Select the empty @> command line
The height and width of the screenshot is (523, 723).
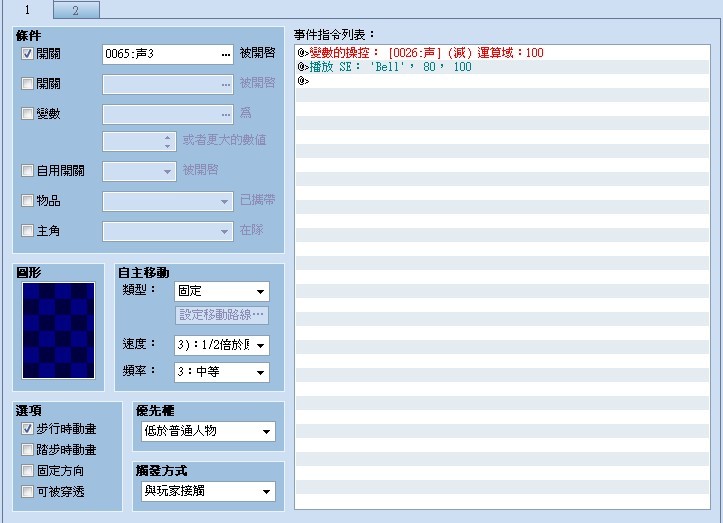point(502,81)
